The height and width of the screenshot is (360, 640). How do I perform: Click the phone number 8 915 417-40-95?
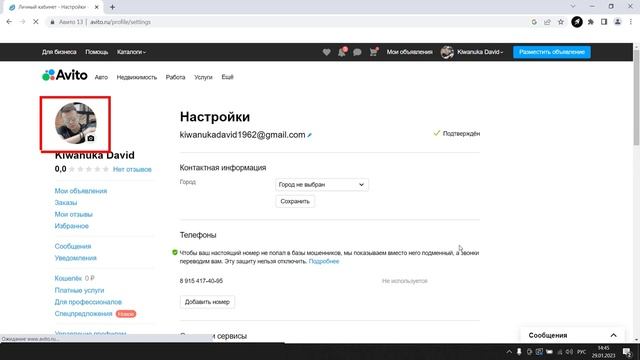[x=201, y=281]
